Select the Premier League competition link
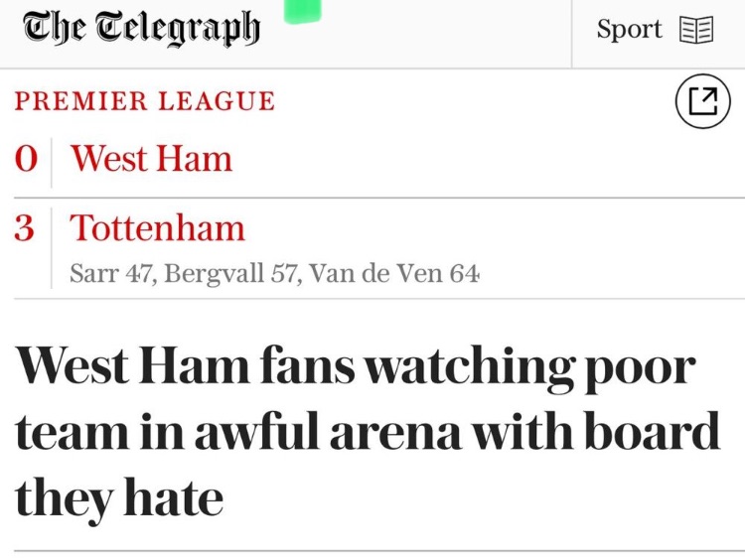The image size is (745, 560). [144, 101]
